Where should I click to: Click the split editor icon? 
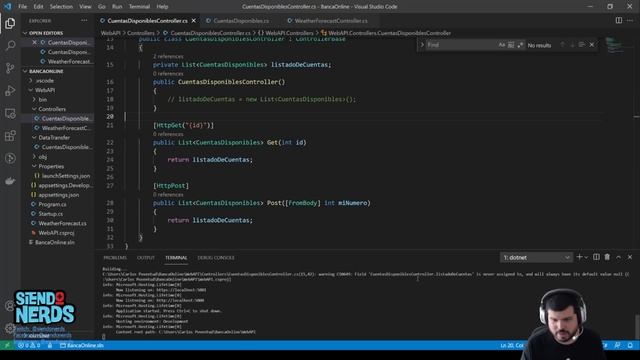pos(619,20)
